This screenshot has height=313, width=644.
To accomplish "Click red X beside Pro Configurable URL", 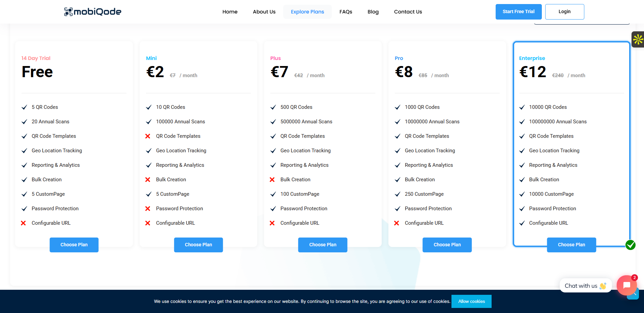I will (x=397, y=223).
